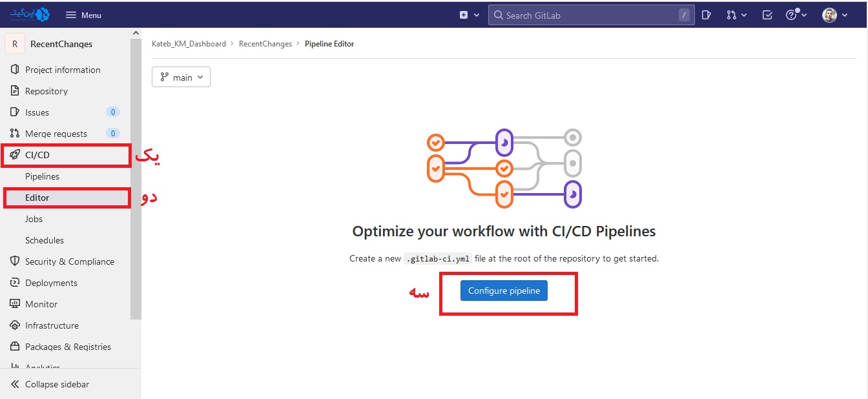Click the Configure pipeline button

[x=504, y=291]
